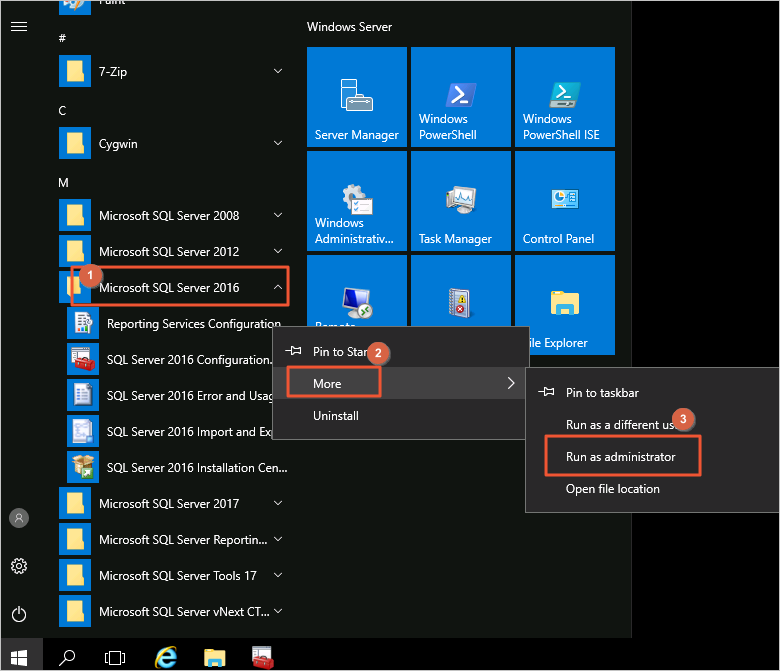Viewport: 780px width, 671px height.
Task: Choose Open file location
Action: [652, 488]
